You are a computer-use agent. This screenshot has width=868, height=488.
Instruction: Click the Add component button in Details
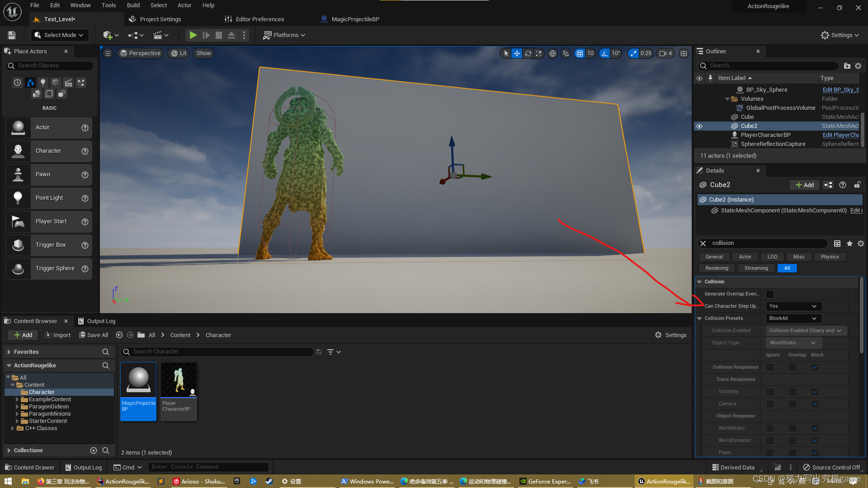coord(804,185)
